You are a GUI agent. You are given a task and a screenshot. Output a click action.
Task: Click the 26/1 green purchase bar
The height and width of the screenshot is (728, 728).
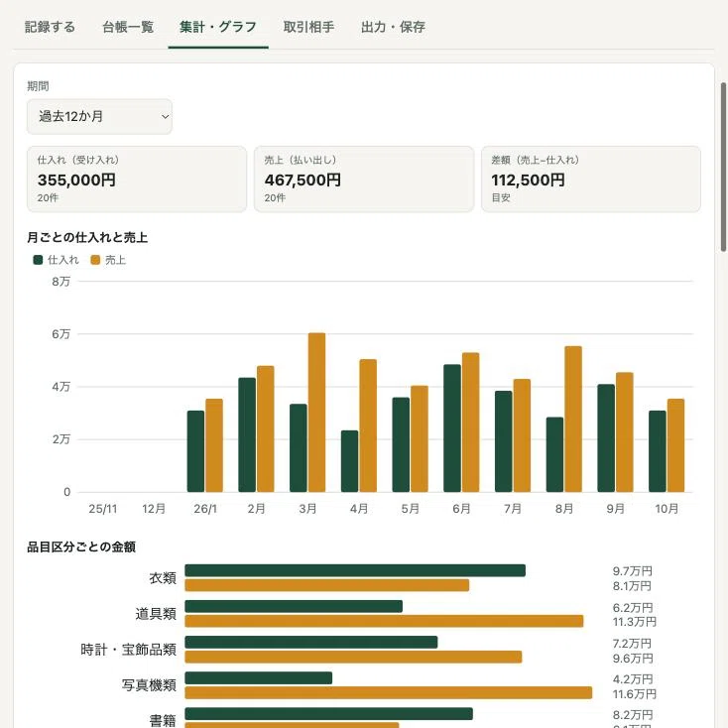click(x=195, y=451)
